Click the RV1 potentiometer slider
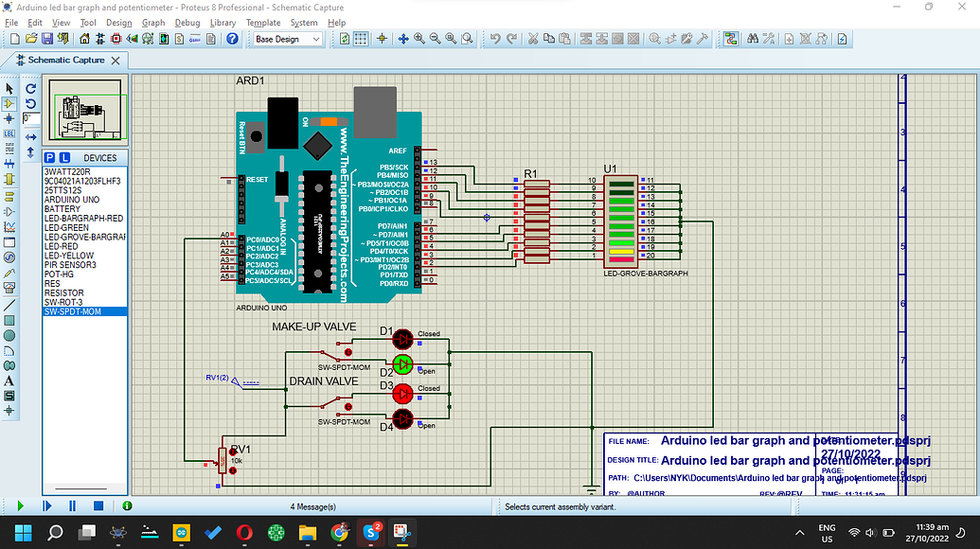The image size is (980, 549). pyautogui.click(x=222, y=462)
